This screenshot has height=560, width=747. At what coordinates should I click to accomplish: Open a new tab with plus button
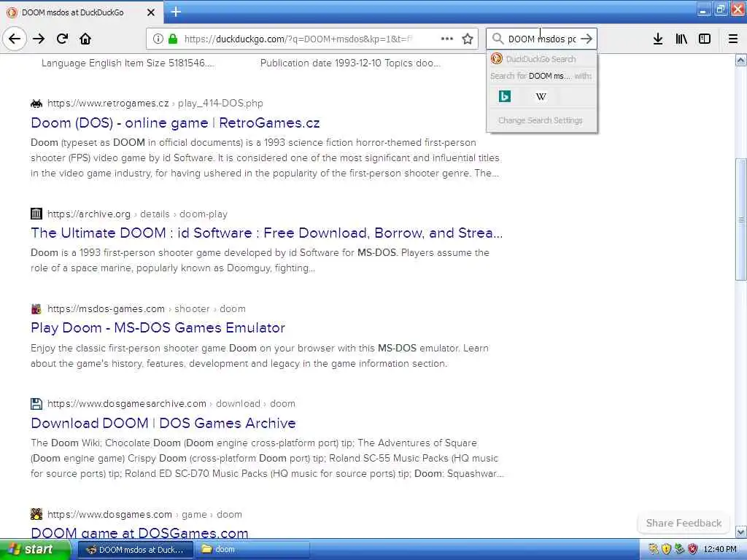(x=176, y=12)
